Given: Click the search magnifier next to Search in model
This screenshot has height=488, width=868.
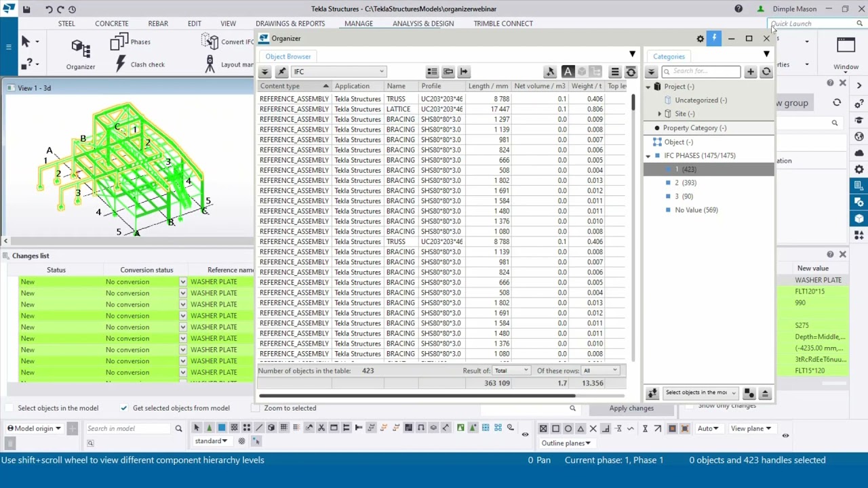Looking at the screenshot, I should (178, 428).
